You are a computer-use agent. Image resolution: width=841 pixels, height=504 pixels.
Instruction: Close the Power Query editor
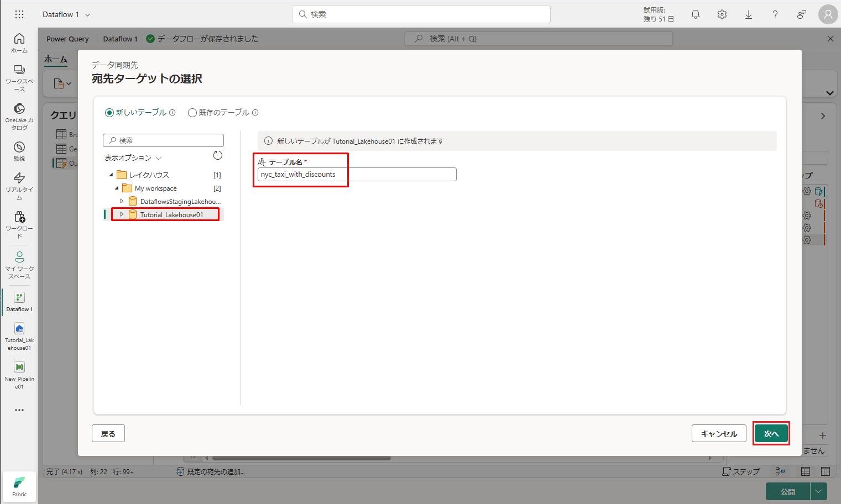tap(830, 39)
